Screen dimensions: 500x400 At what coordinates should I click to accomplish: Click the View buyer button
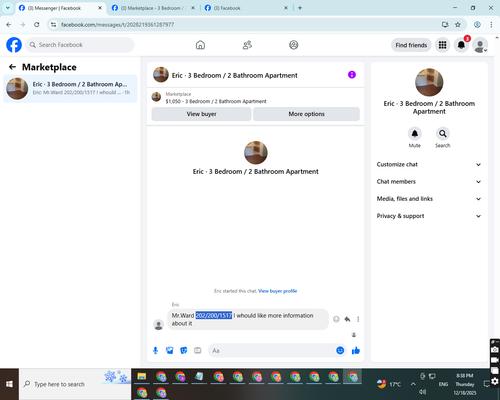click(x=201, y=114)
